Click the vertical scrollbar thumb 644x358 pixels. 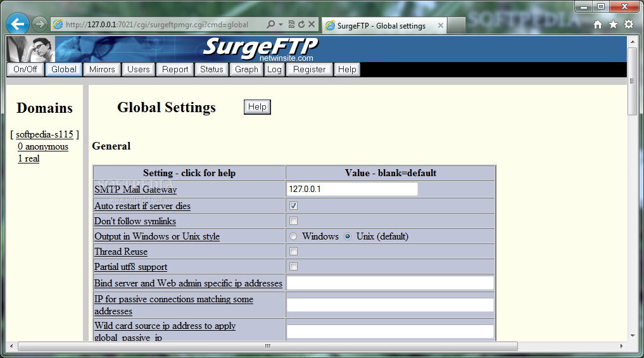coord(633,82)
